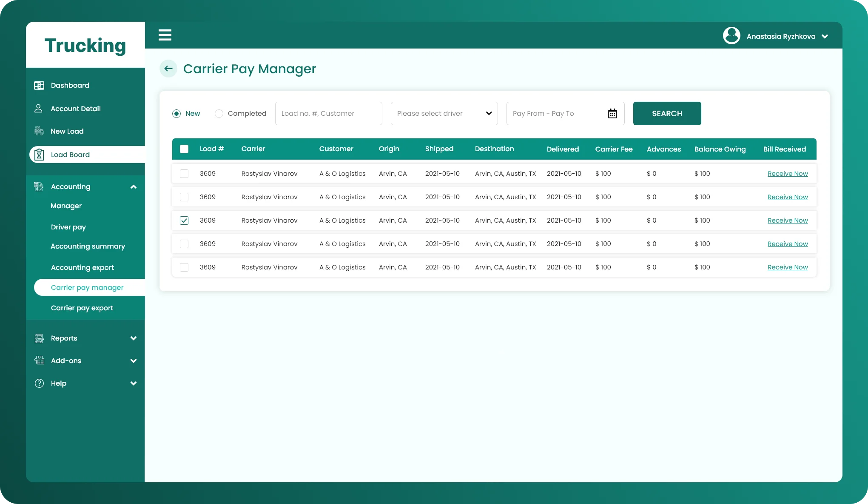Check the fourth load row checkbox
This screenshot has width=868, height=504.
coord(184,244)
